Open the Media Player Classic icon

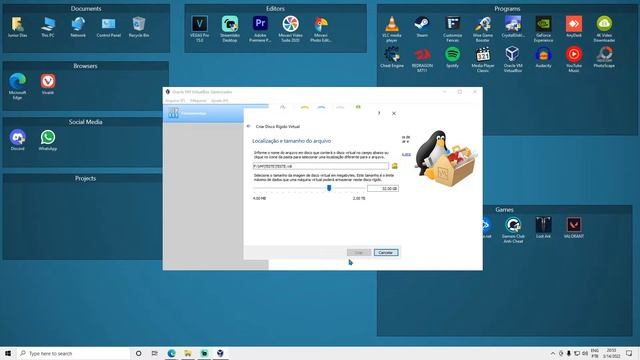click(x=482, y=59)
